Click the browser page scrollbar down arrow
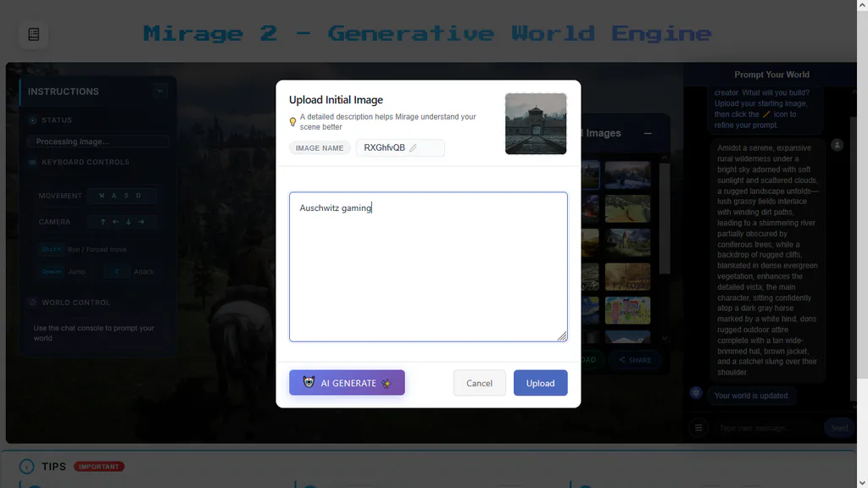 [x=862, y=482]
